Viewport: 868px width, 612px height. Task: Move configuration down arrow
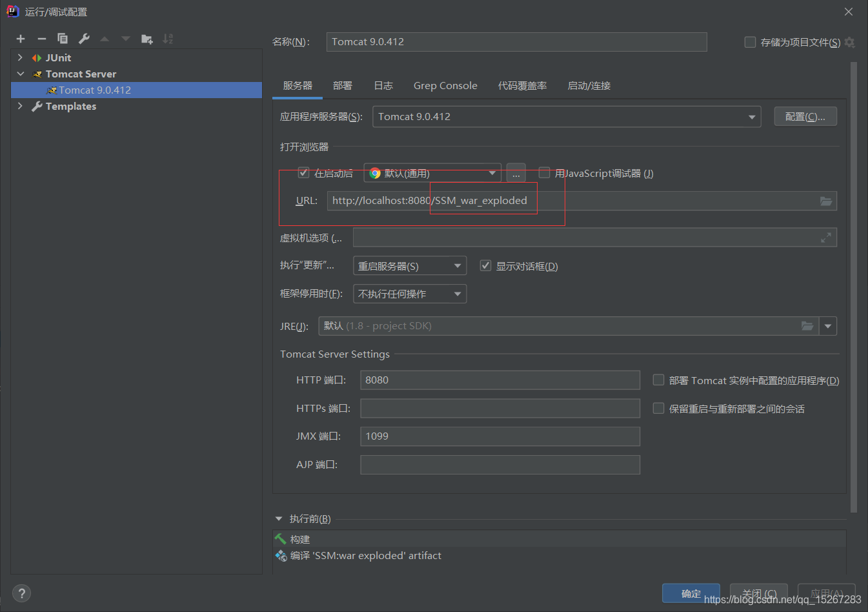coord(126,39)
